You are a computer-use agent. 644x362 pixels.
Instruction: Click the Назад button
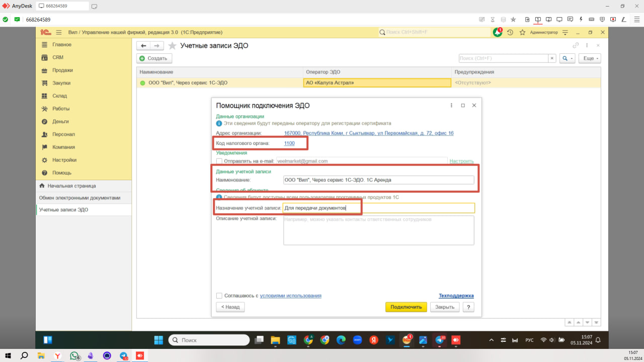click(x=230, y=307)
